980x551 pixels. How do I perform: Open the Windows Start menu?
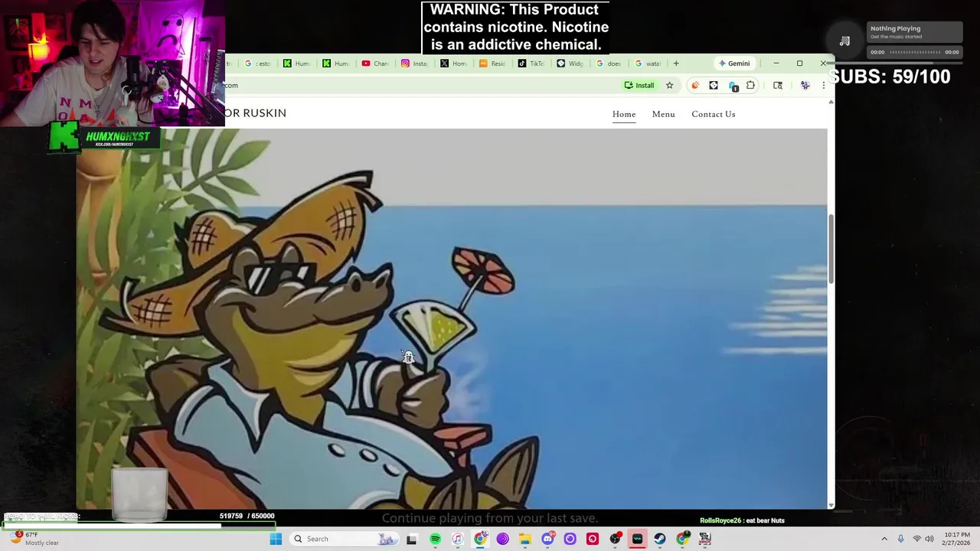coord(276,539)
